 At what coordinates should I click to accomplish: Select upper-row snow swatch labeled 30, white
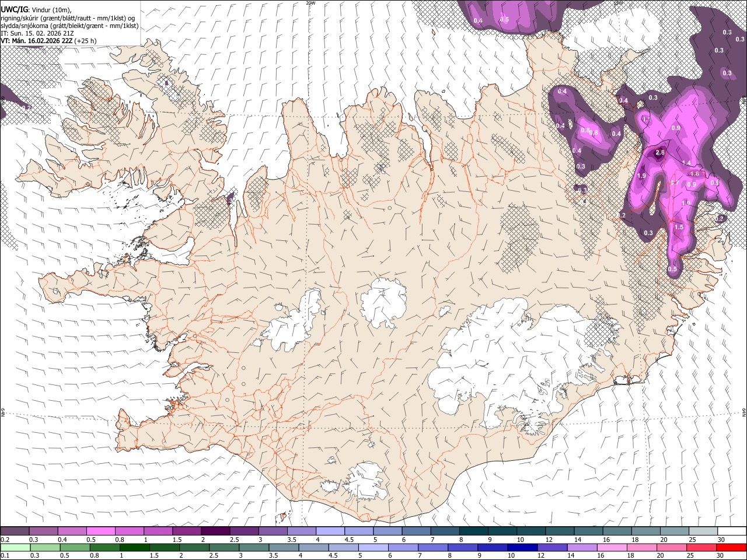[731, 531]
